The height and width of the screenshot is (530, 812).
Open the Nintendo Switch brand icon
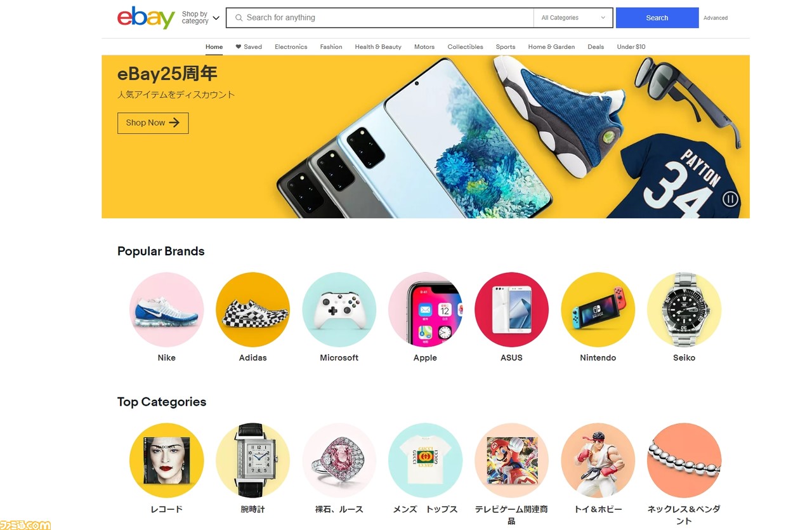598,310
